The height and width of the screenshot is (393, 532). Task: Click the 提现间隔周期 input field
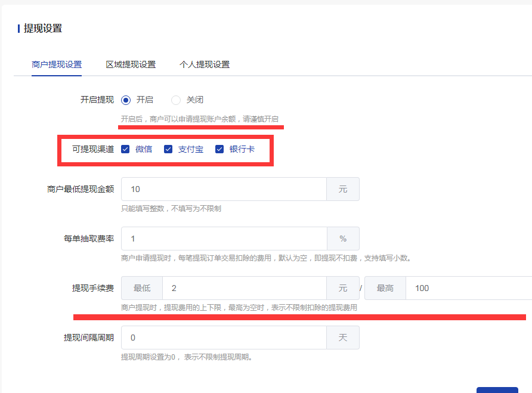(224, 338)
